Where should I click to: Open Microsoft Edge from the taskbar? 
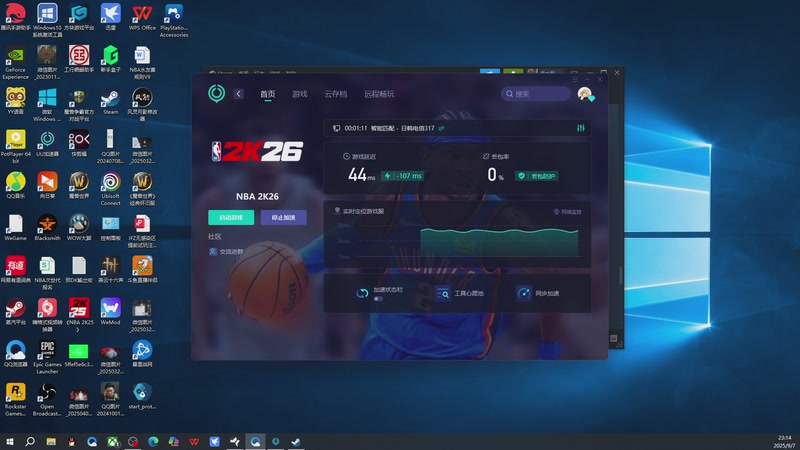[153, 441]
